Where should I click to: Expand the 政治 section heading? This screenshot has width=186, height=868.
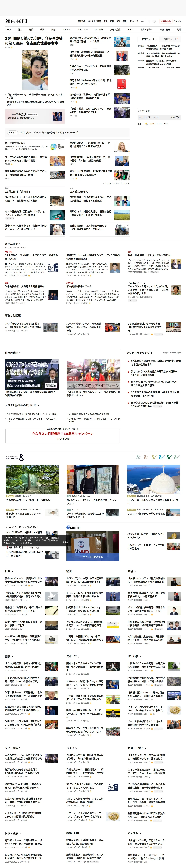tap(132, 571)
